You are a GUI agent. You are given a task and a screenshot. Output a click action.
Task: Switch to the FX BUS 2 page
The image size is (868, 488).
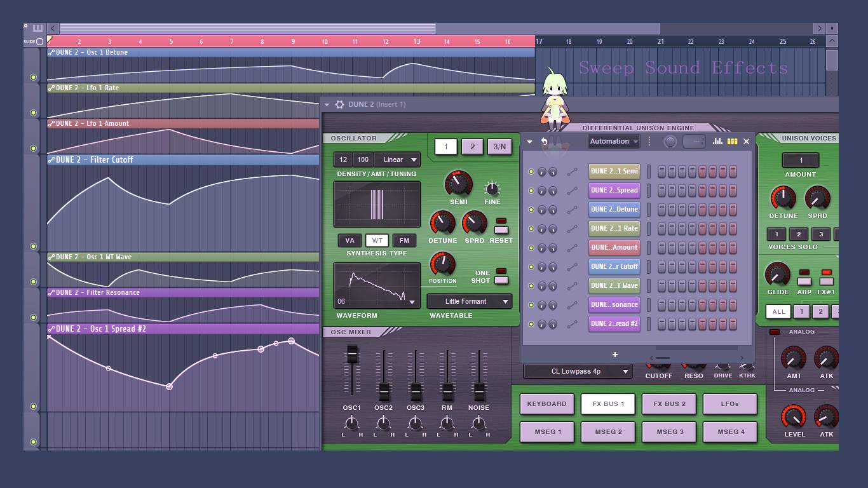(669, 404)
